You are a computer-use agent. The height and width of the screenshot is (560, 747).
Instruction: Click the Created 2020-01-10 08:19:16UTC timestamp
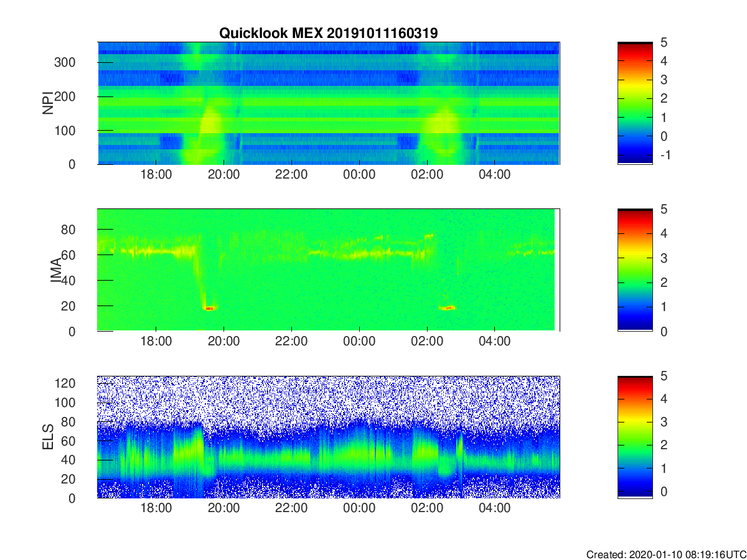tap(666, 554)
